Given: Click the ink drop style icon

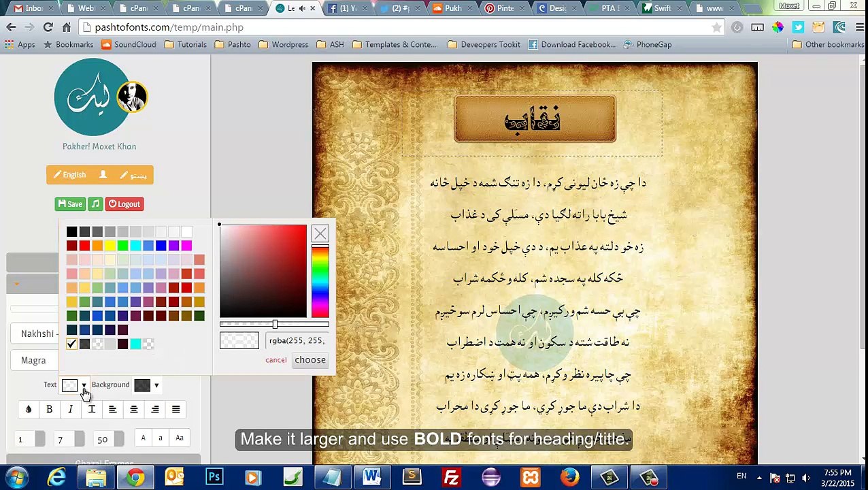Looking at the screenshot, I should pos(28,410).
